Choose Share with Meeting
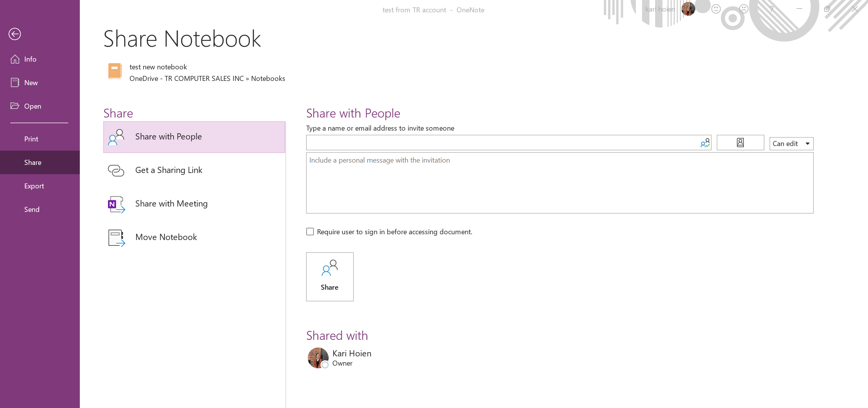The width and height of the screenshot is (868, 408). [194, 204]
